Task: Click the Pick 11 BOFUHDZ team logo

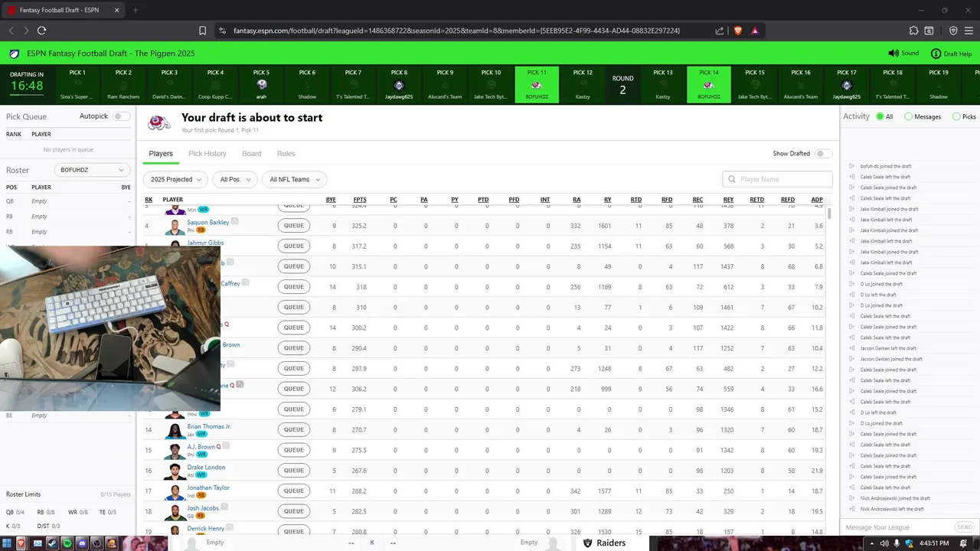Action: click(x=537, y=85)
